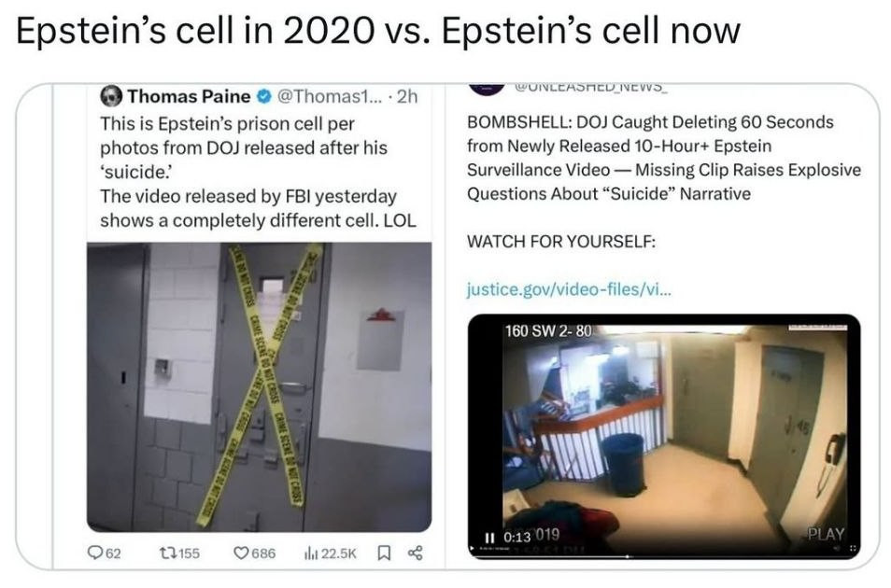Click the blue verified badge
This screenshot has height=588, width=891.
(263, 96)
